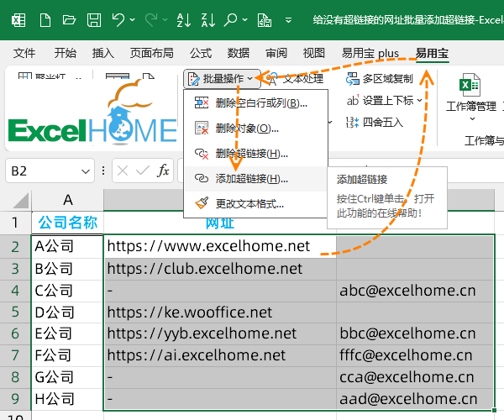Choose 删除对象(O) menu item
504x420 pixels.
[x=255, y=129]
